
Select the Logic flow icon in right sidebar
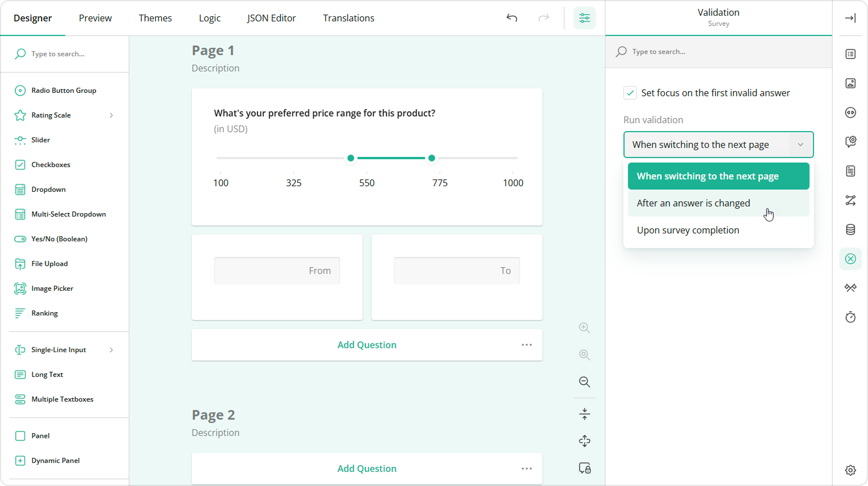click(x=850, y=200)
